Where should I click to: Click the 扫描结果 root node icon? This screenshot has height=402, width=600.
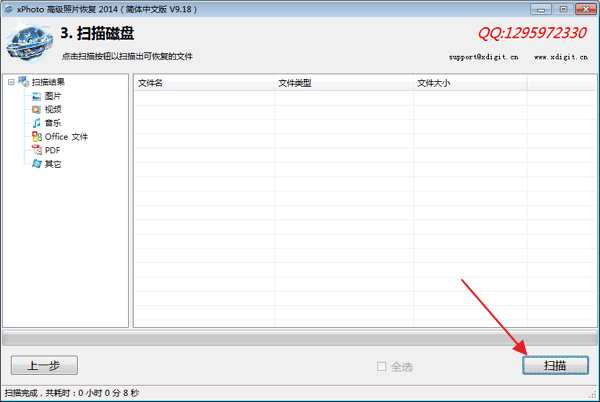(x=24, y=81)
